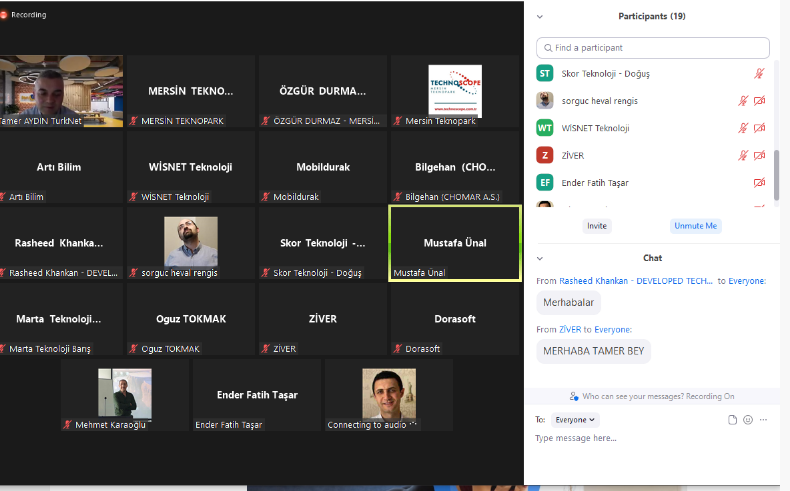790x491 pixels.
Task: Select the Mersin Teknopark Technoscope logo tile
Action: point(454,91)
